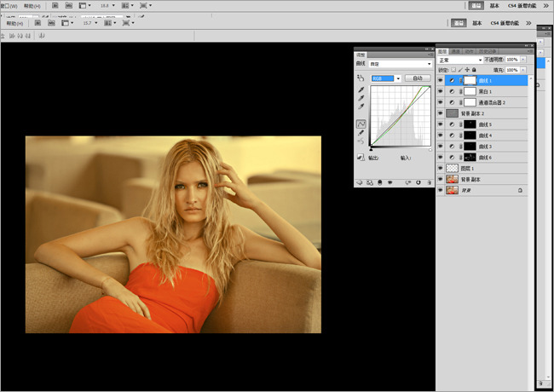Open the curves preset dropdown showing 自定
This screenshot has width=554, height=392.
click(401, 64)
